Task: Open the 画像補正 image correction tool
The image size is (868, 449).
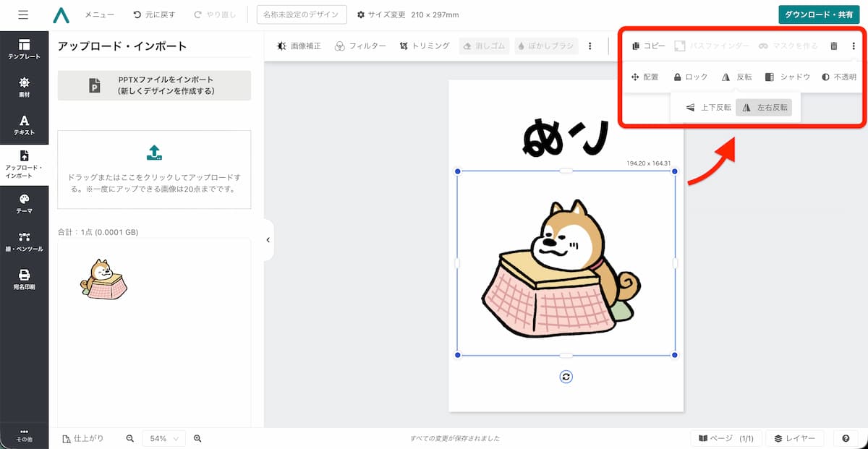Action: 299,45
